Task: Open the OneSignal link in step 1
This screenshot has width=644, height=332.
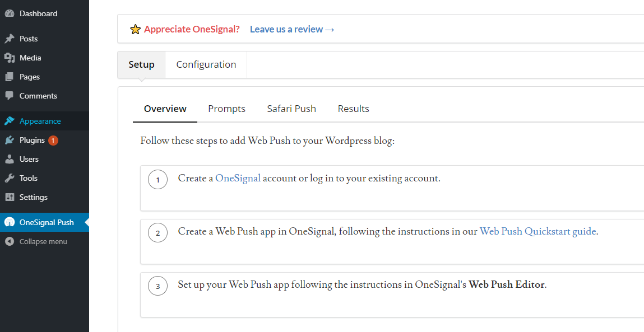Action: (x=238, y=178)
